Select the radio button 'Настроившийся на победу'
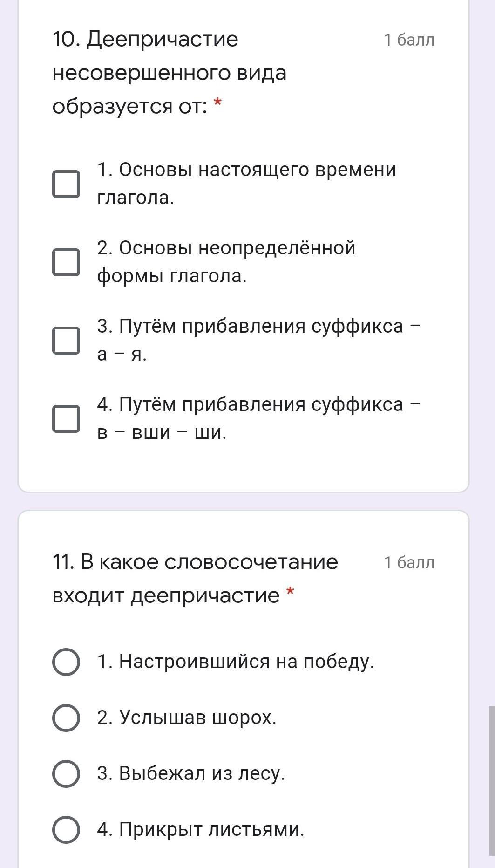Image resolution: width=495 pixels, height=868 pixels. (66, 662)
